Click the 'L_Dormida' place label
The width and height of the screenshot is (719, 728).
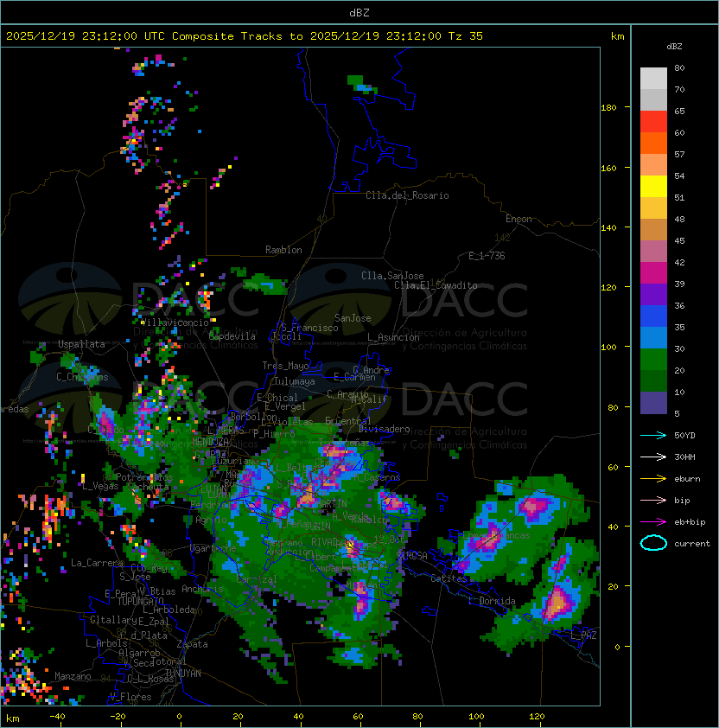click(492, 601)
